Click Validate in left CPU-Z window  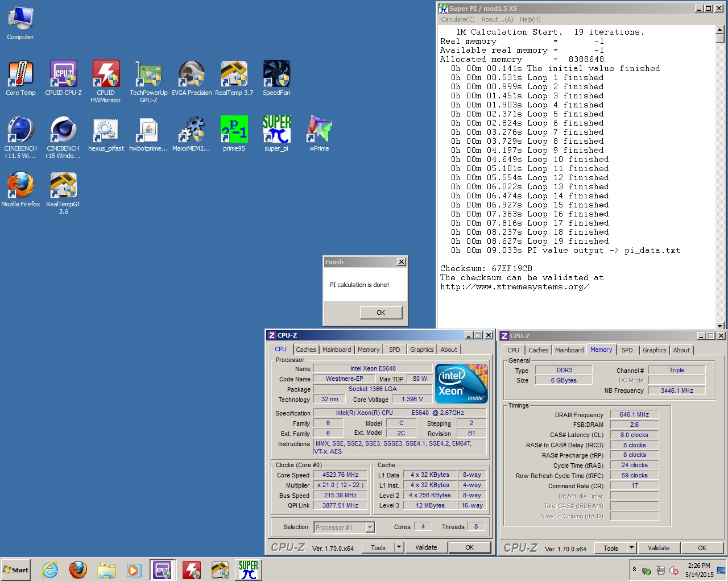point(426,547)
